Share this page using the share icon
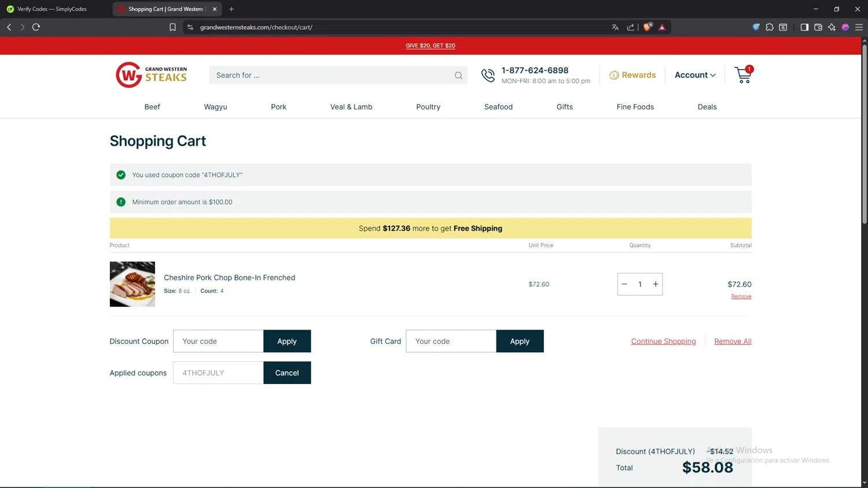 pos(630,27)
